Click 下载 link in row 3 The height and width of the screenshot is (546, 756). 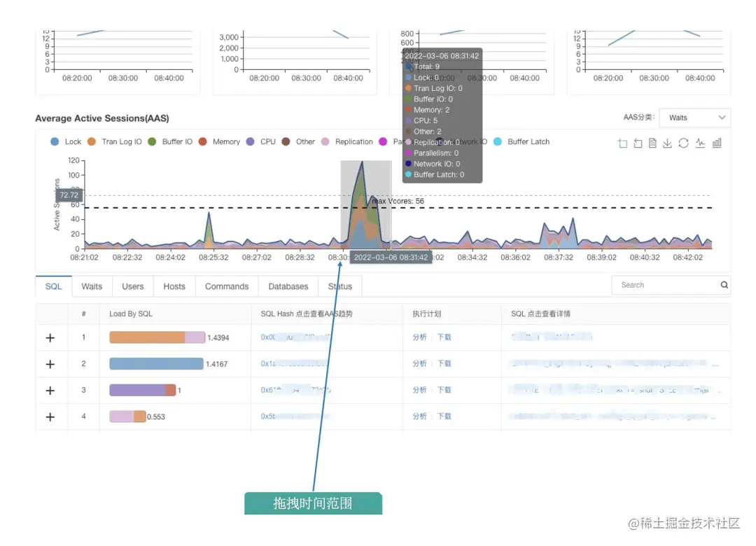[x=444, y=390]
